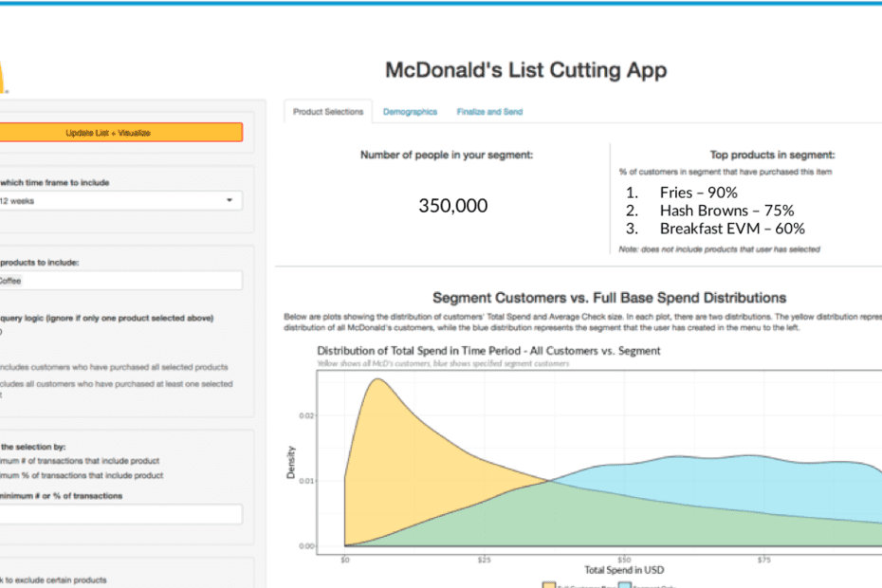This screenshot has width=882, height=588.
Task: Click the Fries – 90% list entry
Action: coord(698,193)
